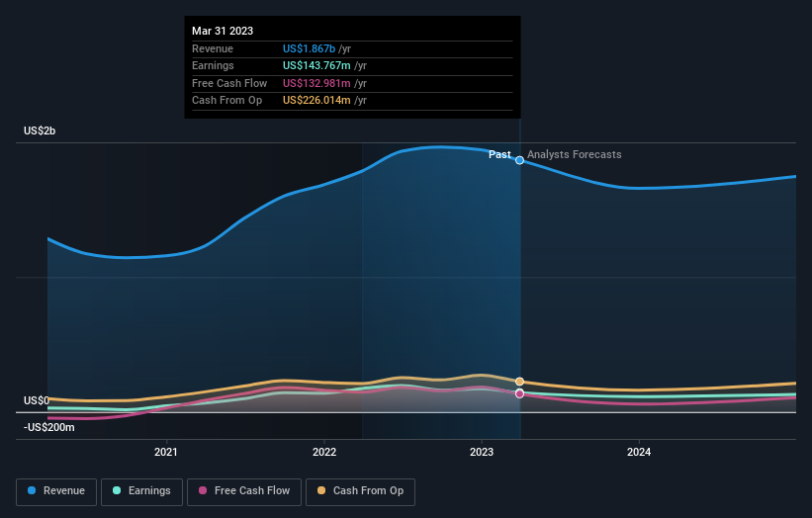
Task: Click the 2023 x-axis label
Action: coord(482,453)
